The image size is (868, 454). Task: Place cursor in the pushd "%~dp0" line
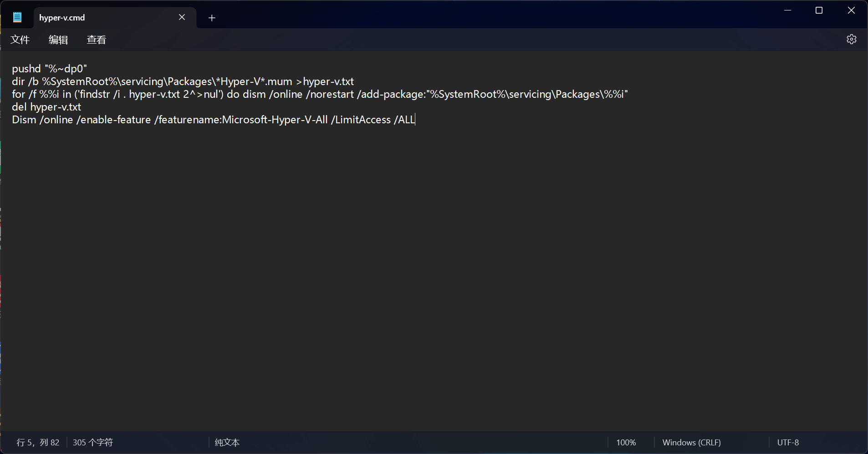pos(49,69)
